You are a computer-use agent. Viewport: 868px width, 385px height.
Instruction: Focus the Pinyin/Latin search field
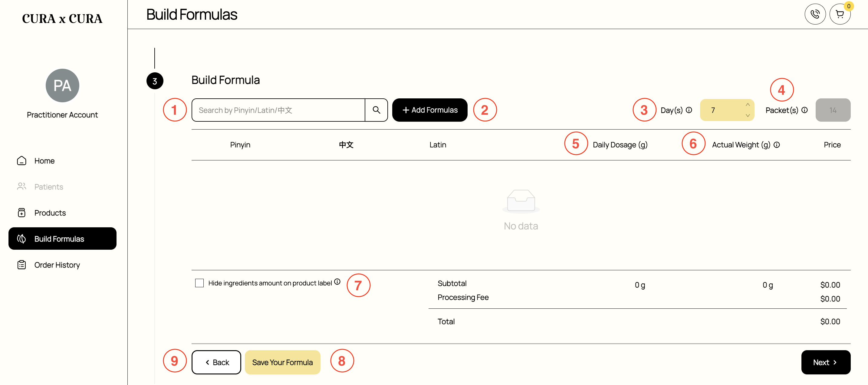(278, 110)
